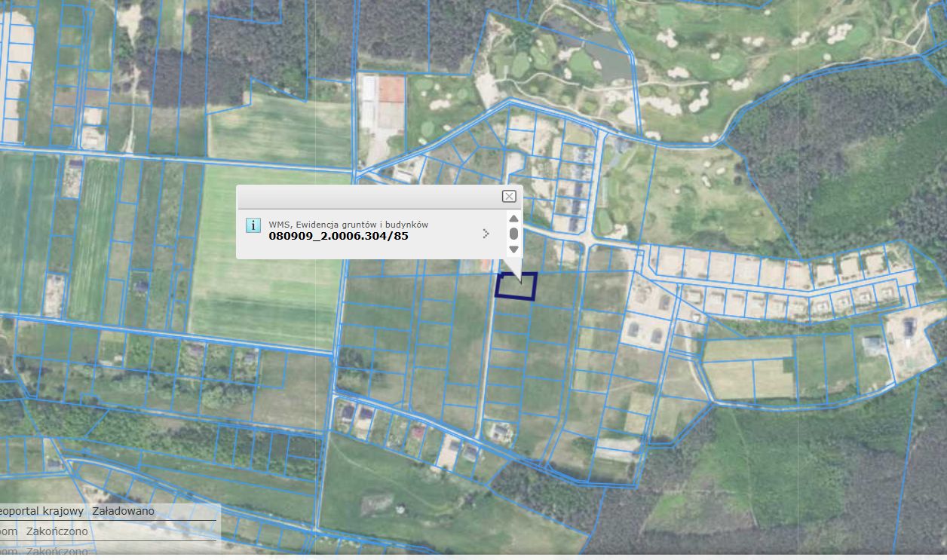The height and width of the screenshot is (560, 947).
Task: Select parcel ID 080909_2.0006.304/85 text
Action: [339, 236]
